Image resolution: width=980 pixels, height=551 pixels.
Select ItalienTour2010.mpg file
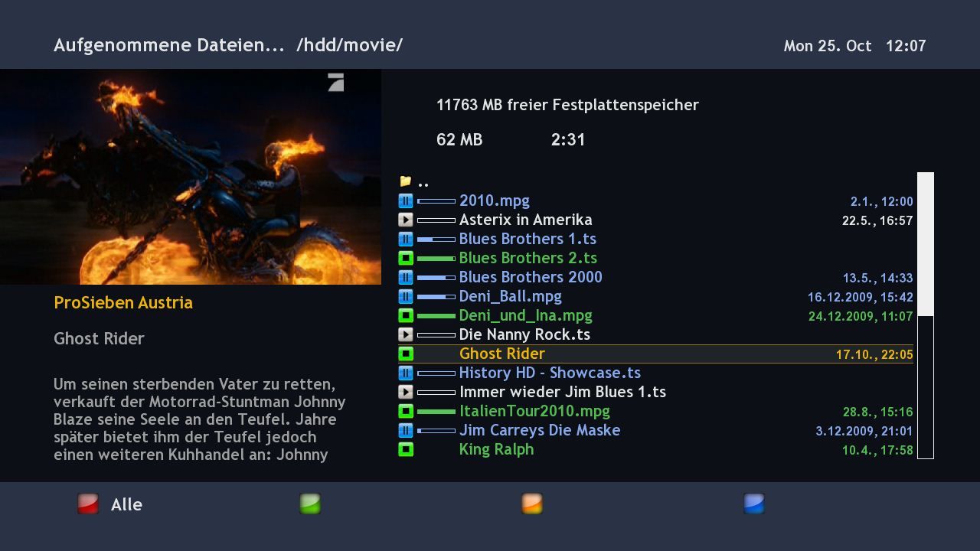coord(655,412)
